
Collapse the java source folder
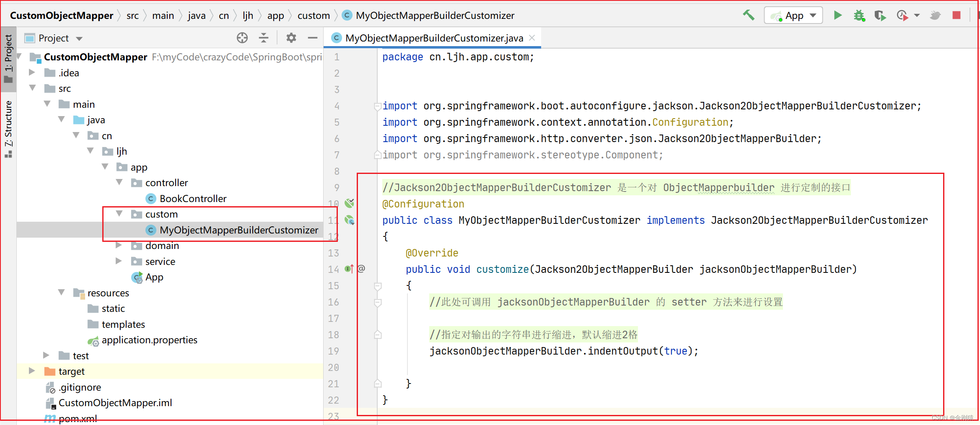coord(62,119)
